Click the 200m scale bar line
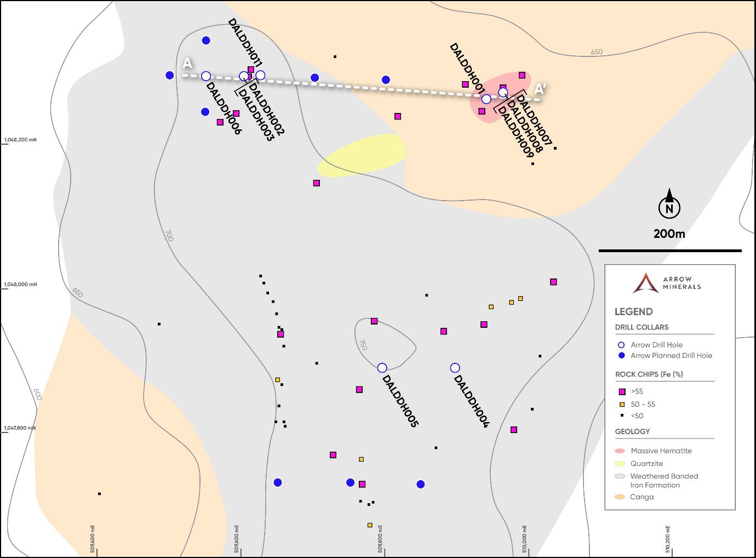Screen dimensions: 756x558 (x=669, y=250)
